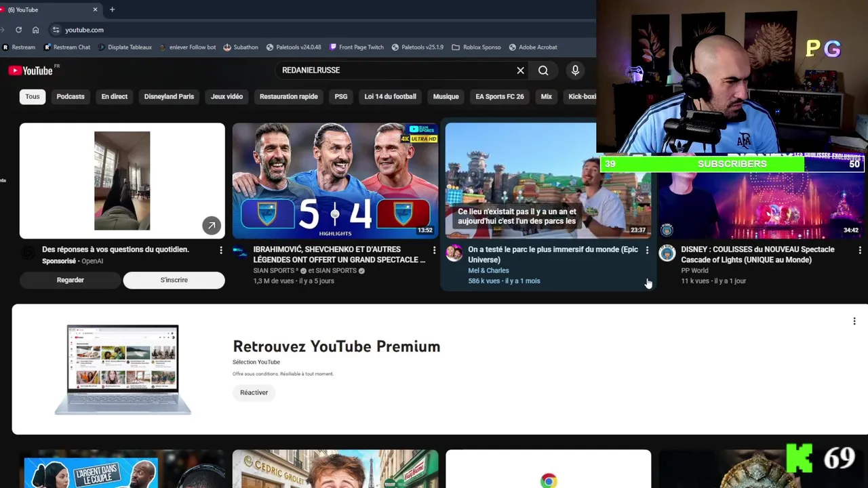Click the YouTube Premium laptop image
Image resolution: width=868 pixels, height=488 pixels.
(x=123, y=369)
